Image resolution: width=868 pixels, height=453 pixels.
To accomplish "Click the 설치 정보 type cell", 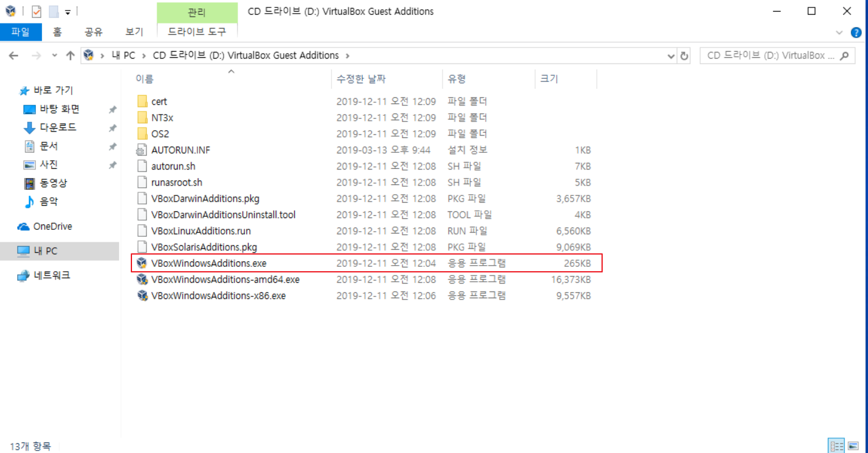I will tap(468, 150).
